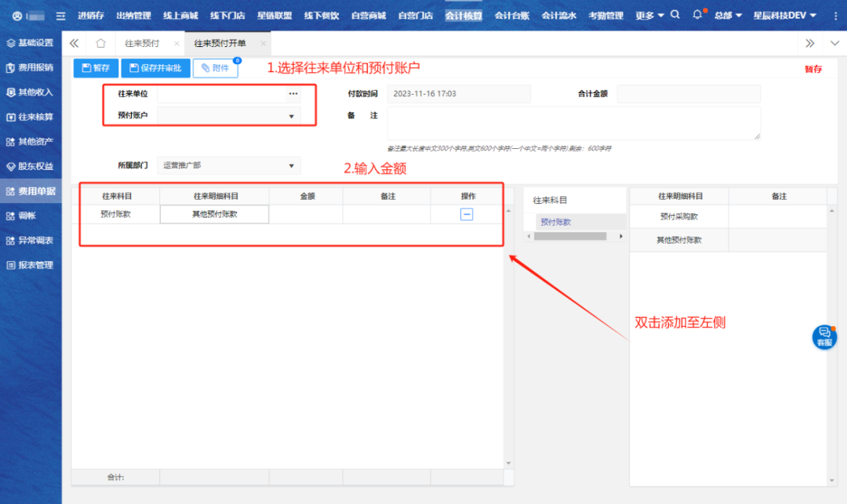Open the notification bell icon
Viewport: 847px width, 504px height.
click(x=697, y=15)
